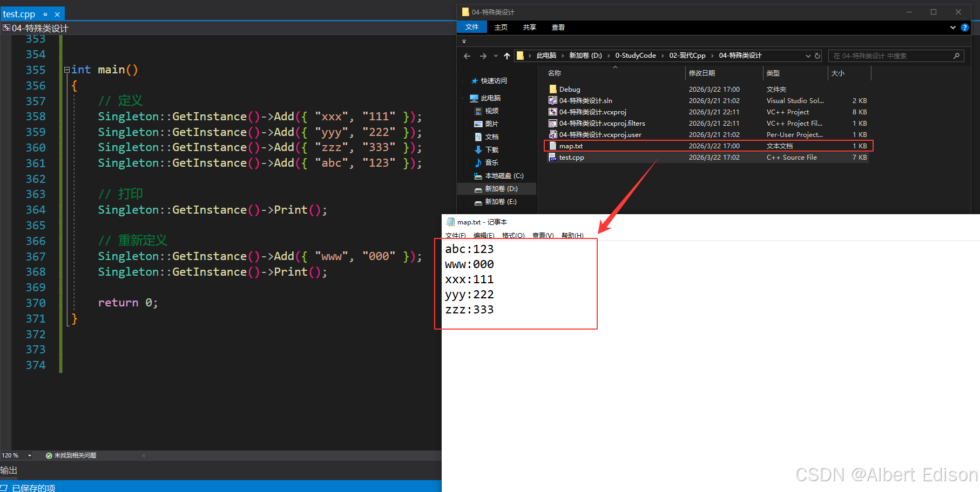Open the quick access toolbar customize dropdown

464,41
